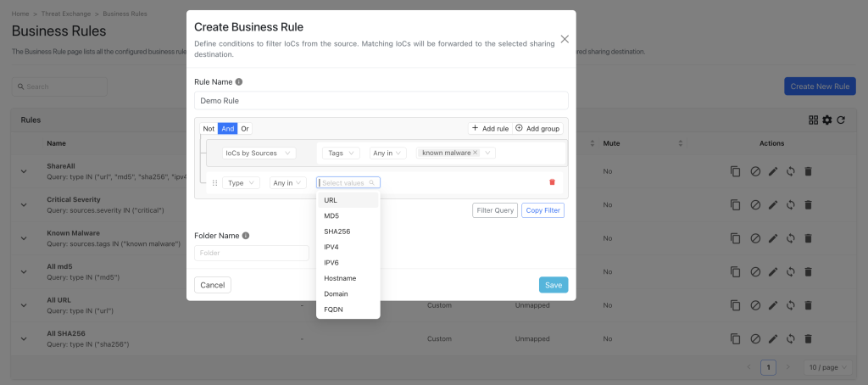The width and height of the screenshot is (868, 385).
Task: Click the Add rule button
Action: (x=490, y=129)
